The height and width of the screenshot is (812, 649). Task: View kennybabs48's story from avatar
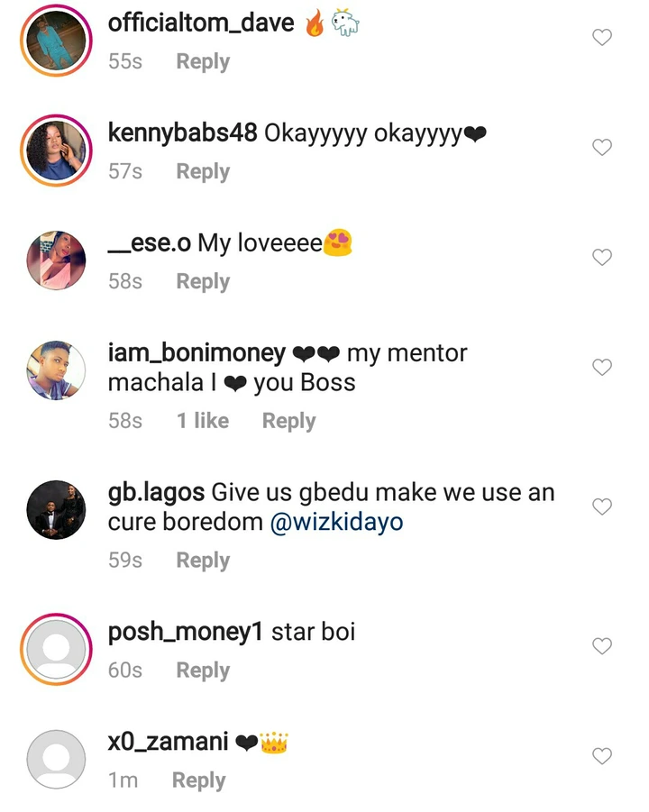(57, 151)
